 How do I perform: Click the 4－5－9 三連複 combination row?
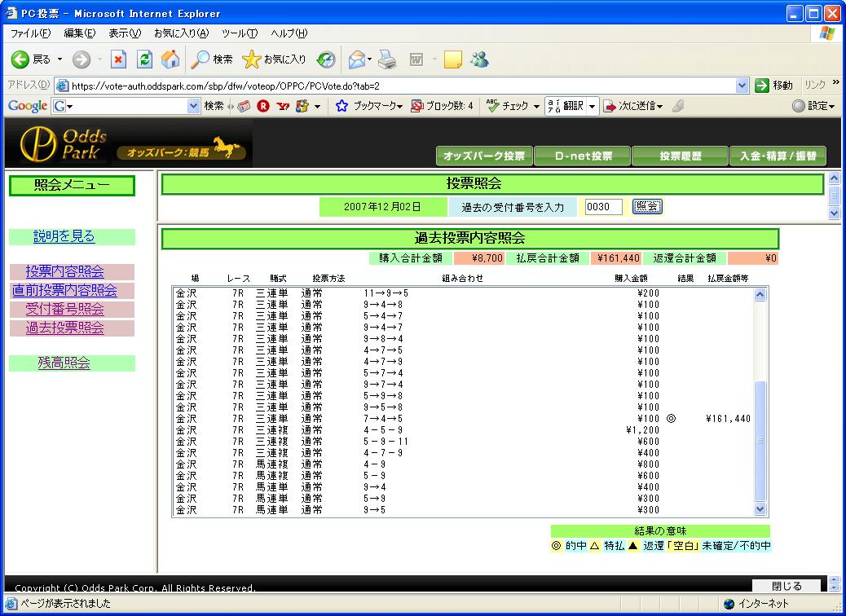(x=463, y=430)
